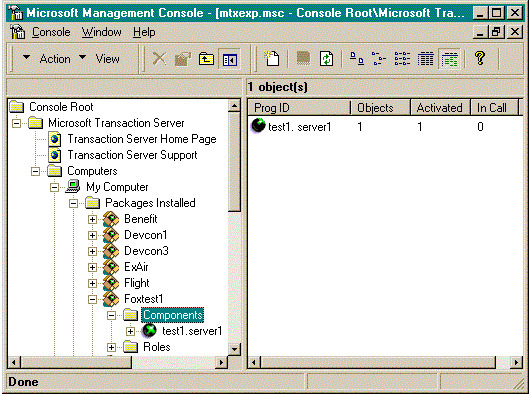530x394 pixels.
Task: Collapse the Foxtest1 package
Action: [92, 299]
